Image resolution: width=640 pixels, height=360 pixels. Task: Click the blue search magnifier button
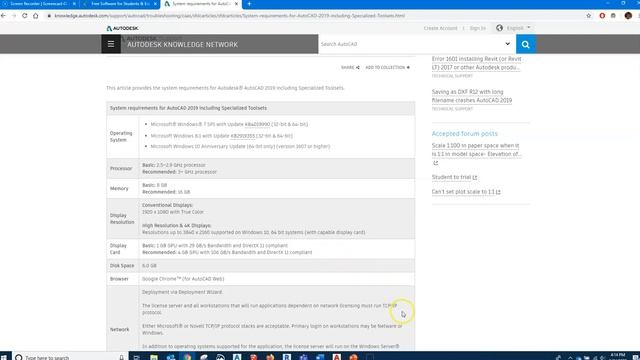526,44
